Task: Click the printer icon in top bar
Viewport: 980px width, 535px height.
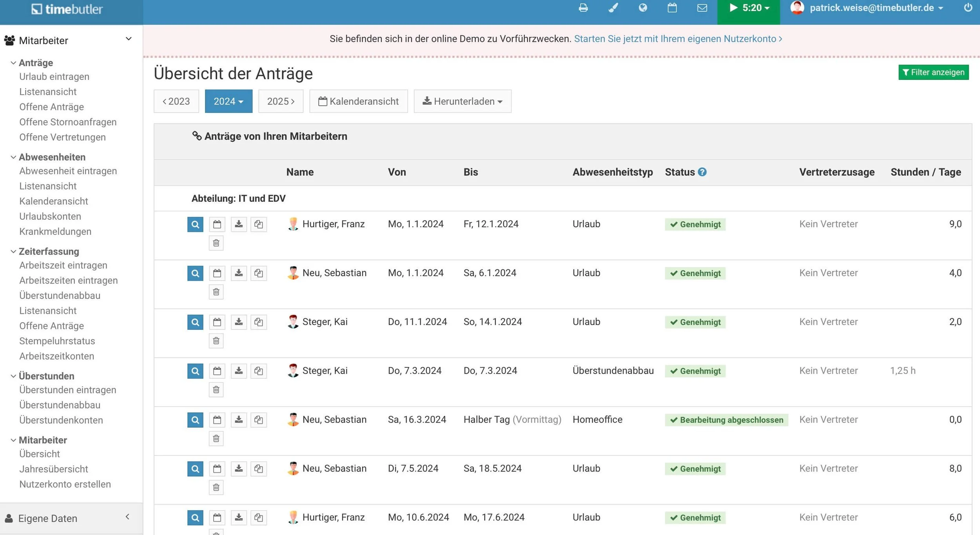Action: tap(583, 8)
